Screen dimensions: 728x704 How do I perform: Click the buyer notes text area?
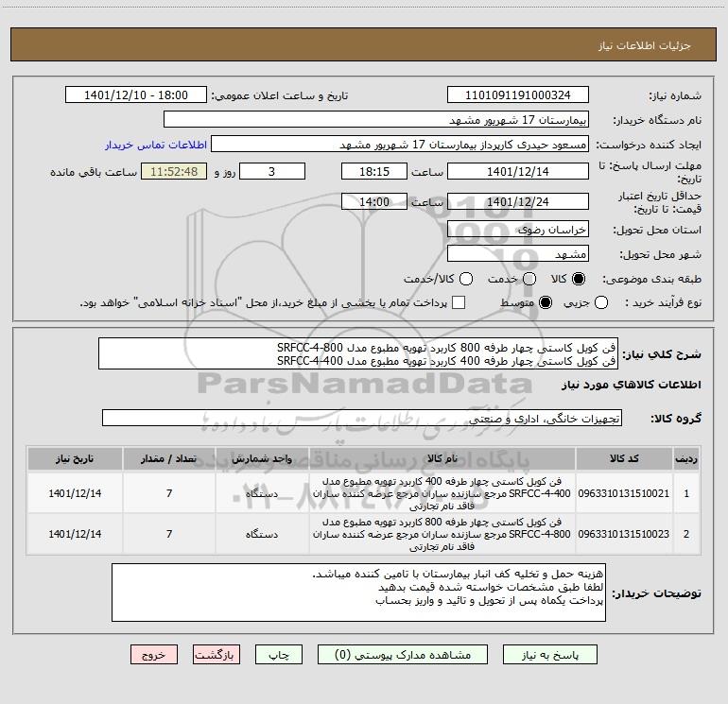point(358,592)
